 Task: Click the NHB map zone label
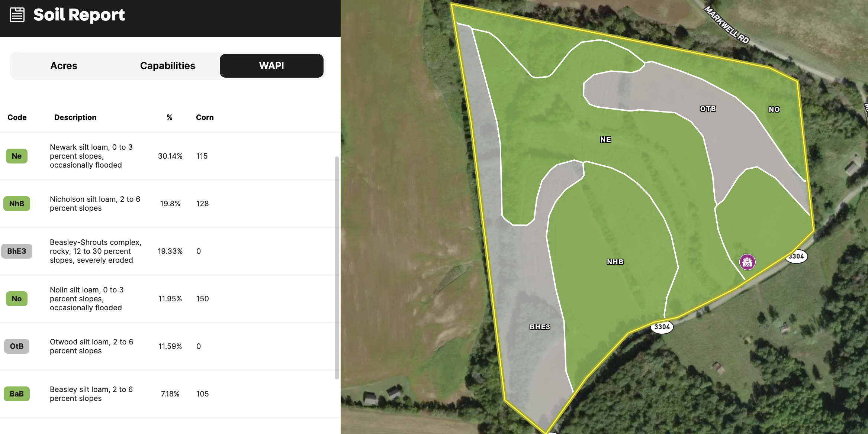click(x=615, y=262)
